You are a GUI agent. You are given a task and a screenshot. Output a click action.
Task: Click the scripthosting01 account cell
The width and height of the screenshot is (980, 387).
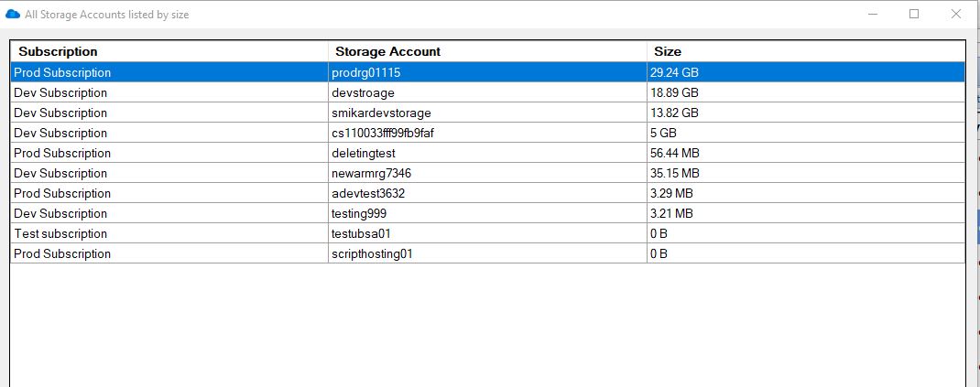(x=487, y=253)
